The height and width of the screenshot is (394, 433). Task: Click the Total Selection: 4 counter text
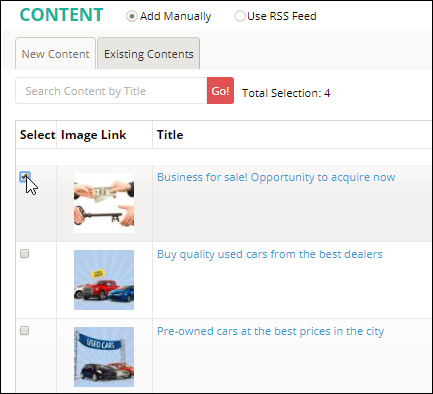pyautogui.click(x=286, y=93)
